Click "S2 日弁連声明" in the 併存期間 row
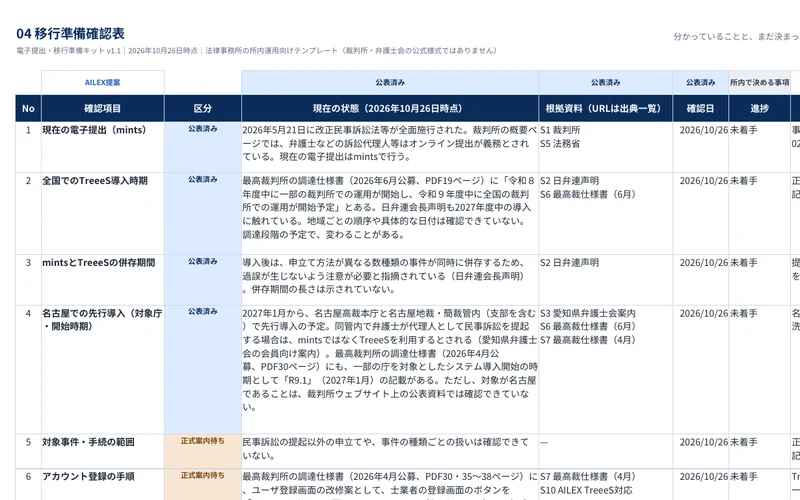Screen dimensions: 800x500 coord(569,262)
